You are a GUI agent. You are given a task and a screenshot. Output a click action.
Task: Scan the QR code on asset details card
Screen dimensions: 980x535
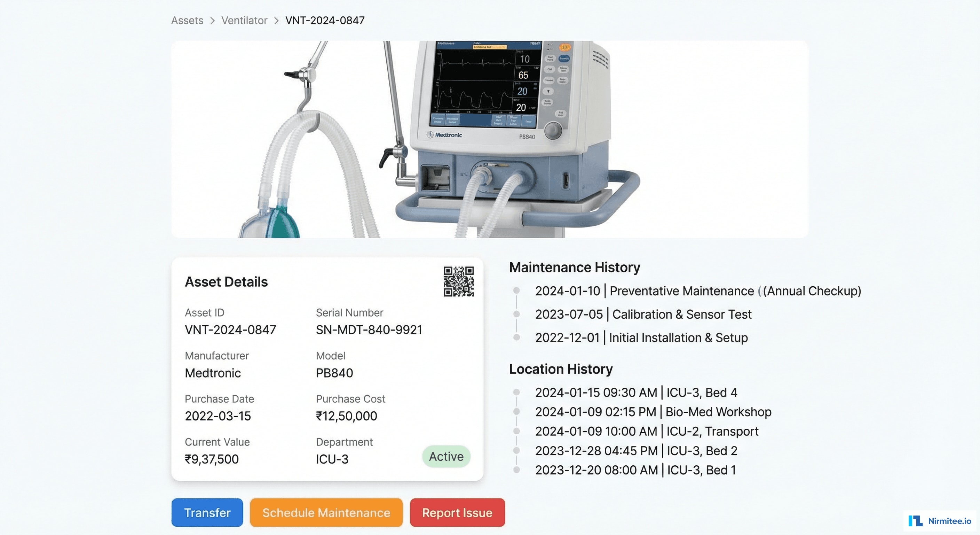[x=458, y=282]
